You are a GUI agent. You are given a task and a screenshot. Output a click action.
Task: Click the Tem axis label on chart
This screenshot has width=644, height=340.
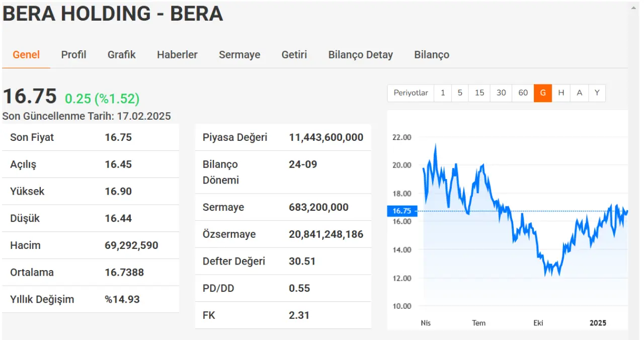point(478,323)
